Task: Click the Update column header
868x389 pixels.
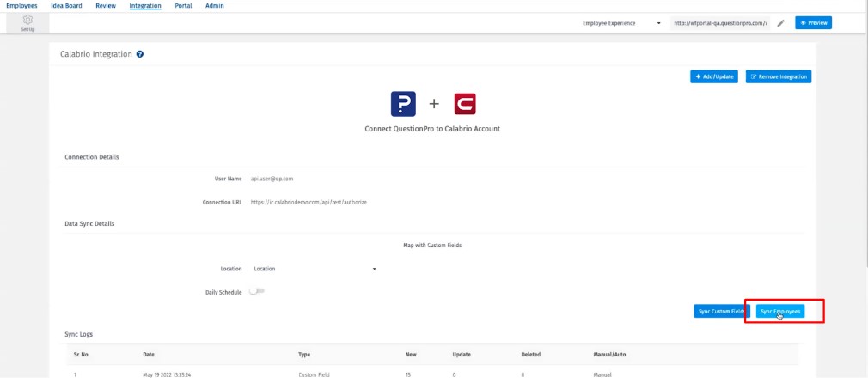Action: [x=462, y=354]
